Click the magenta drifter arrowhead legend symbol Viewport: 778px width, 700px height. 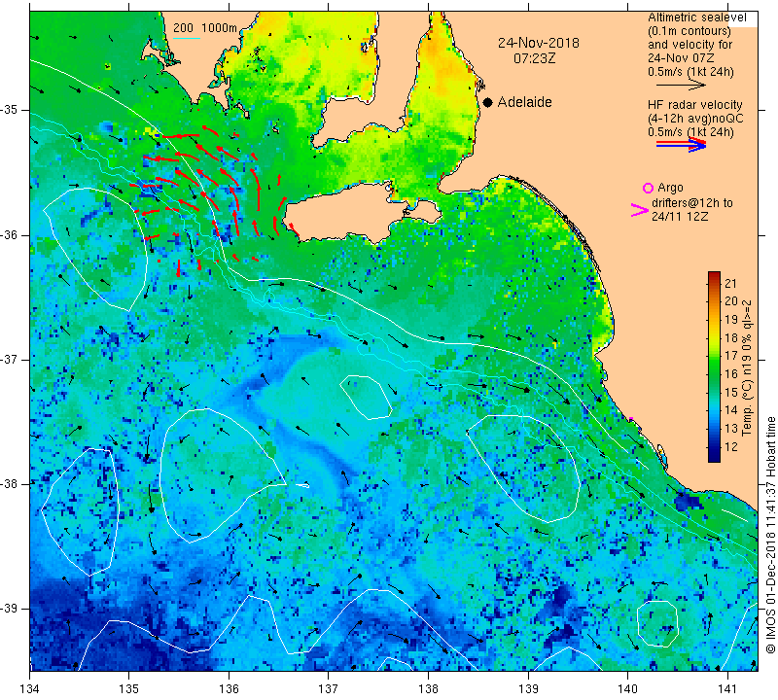pyautogui.click(x=640, y=210)
